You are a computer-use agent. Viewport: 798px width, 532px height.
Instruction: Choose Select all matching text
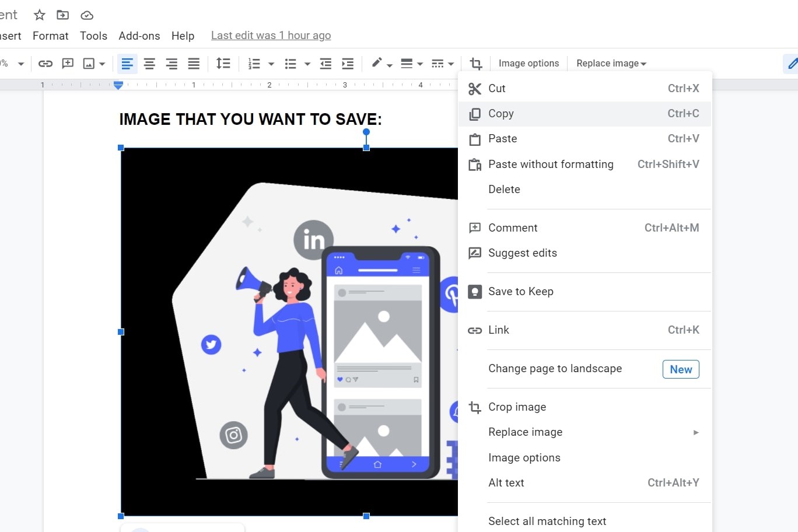584,521
